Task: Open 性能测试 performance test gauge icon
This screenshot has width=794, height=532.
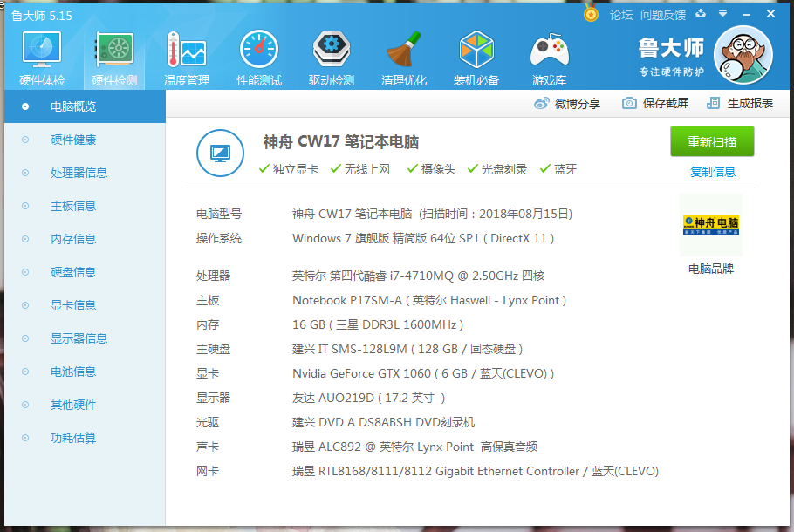Action: [259, 58]
